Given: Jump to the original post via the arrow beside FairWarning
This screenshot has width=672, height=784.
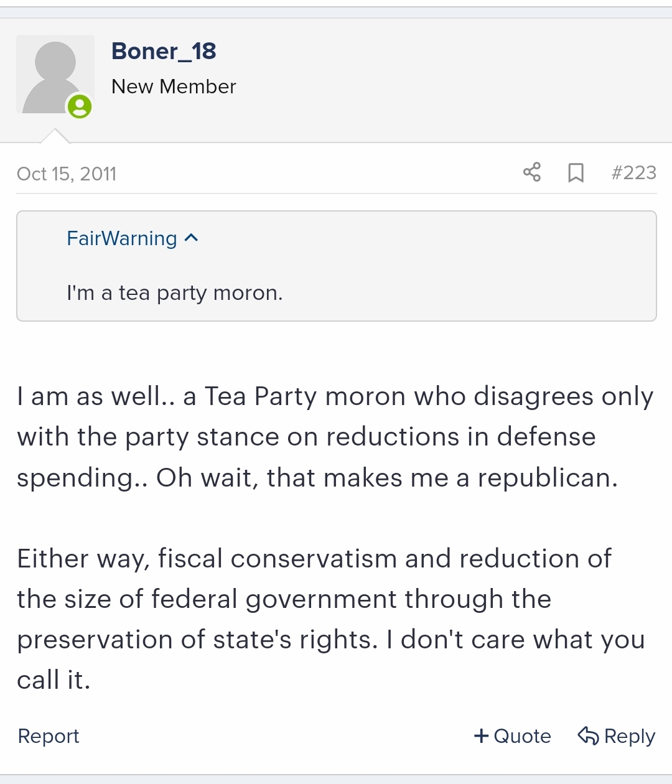Looking at the screenshot, I should point(192,238).
